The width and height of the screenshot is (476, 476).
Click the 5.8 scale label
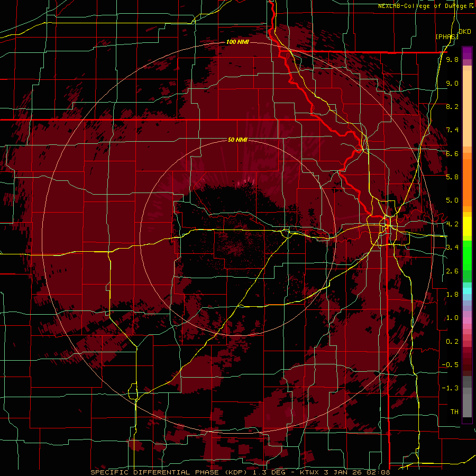coord(452,177)
